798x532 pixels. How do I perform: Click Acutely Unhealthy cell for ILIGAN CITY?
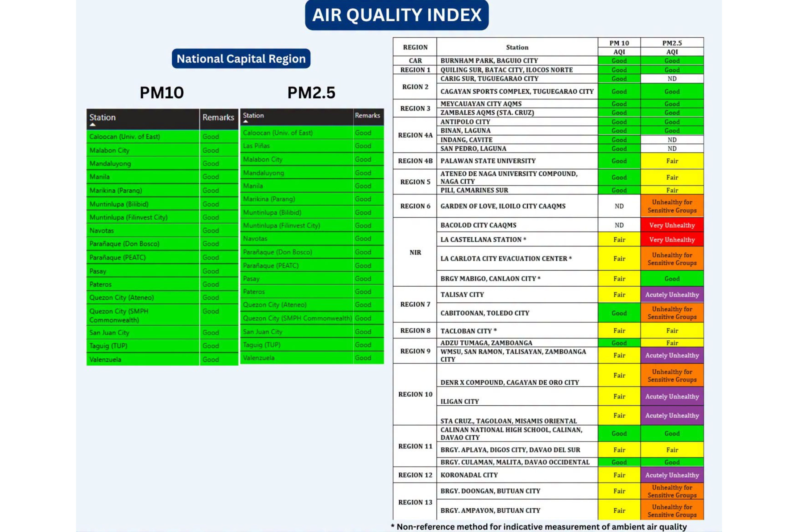672,396
